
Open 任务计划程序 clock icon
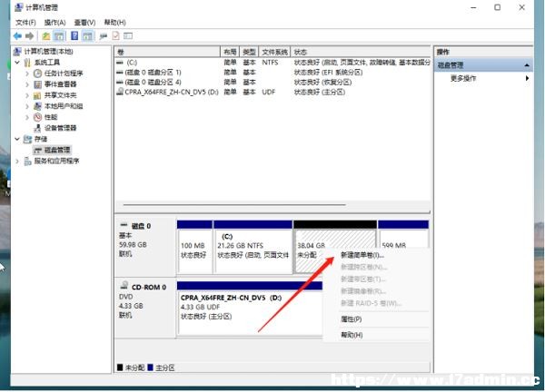point(37,73)
